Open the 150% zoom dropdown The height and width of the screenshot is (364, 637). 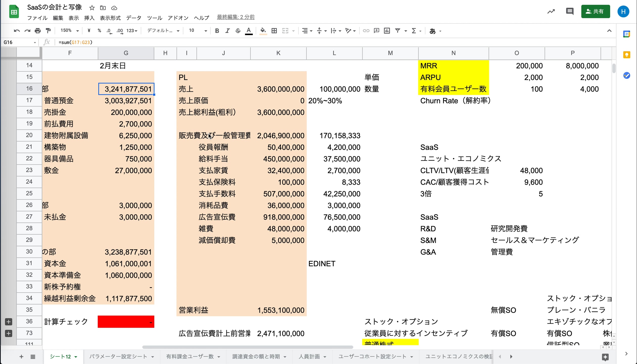click(x=70, y=31)
